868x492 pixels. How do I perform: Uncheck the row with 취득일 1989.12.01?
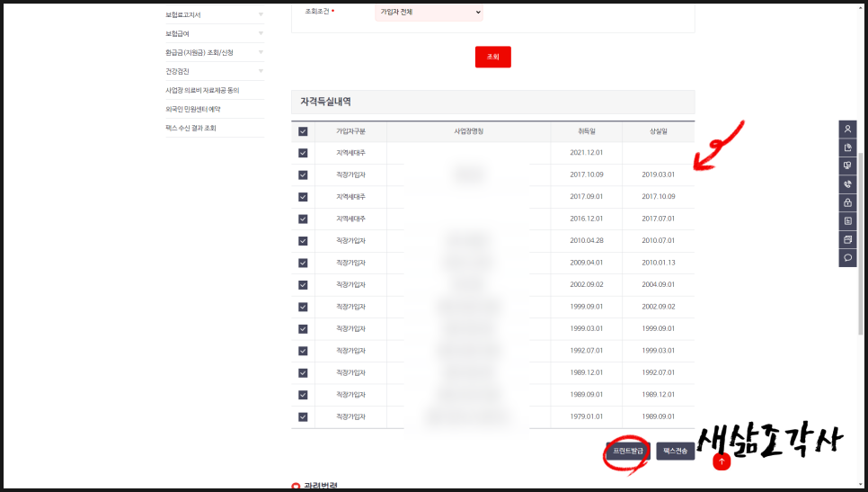[x=303, y=373]
